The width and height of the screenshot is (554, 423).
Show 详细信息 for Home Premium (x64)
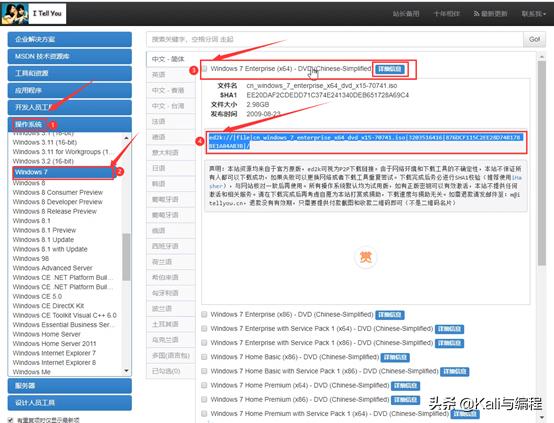(405, 386)
